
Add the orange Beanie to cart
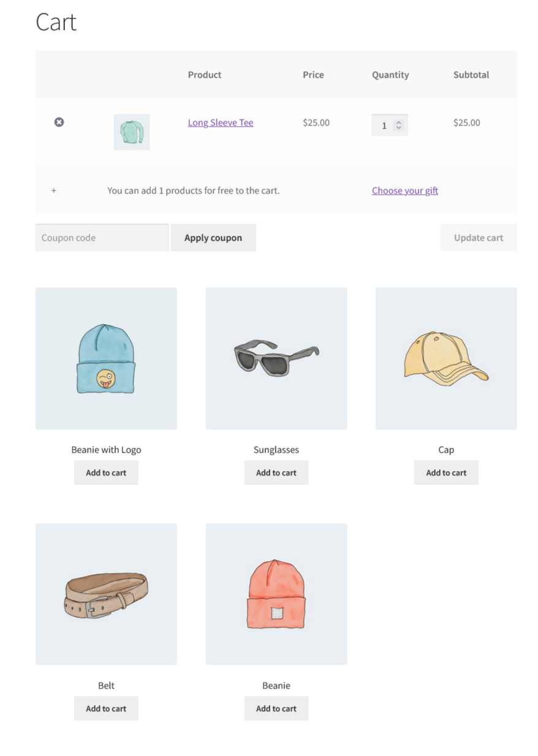276,709
